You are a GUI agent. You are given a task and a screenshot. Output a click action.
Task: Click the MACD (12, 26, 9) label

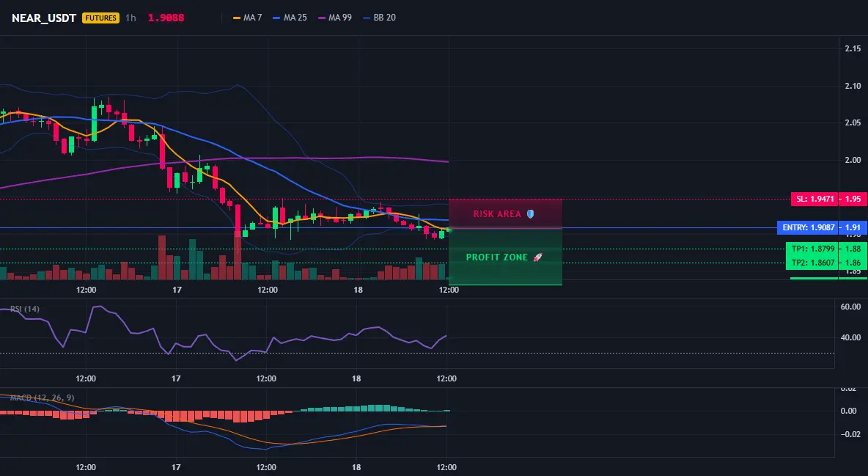(42, 398)
